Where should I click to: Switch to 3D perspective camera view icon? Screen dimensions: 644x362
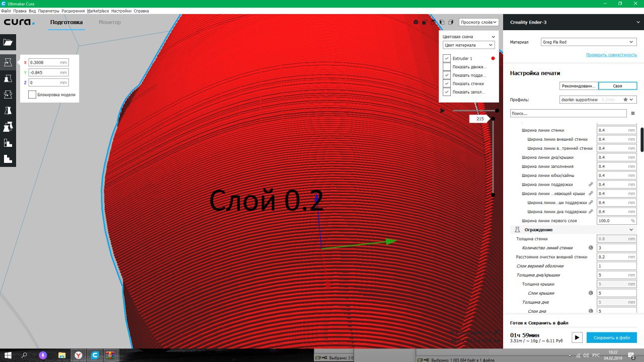(x=416, y=22)
